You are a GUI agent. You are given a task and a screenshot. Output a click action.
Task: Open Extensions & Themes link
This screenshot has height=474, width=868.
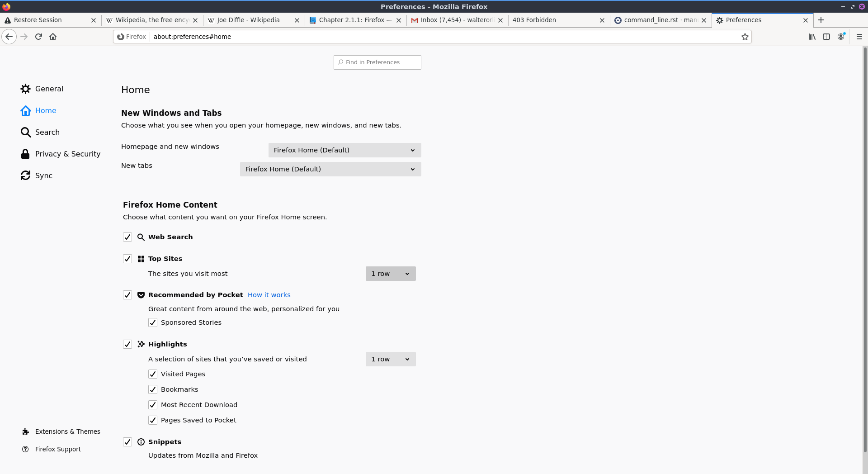67,431
